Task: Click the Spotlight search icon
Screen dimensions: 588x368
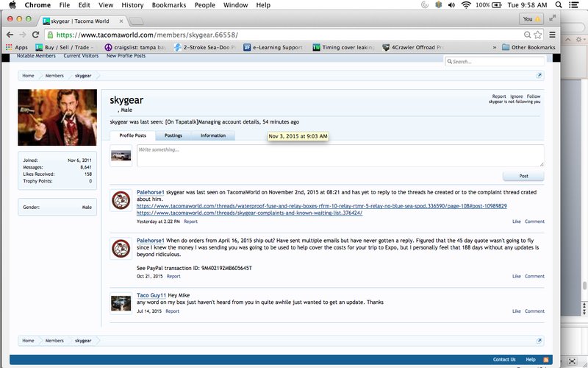Action: [x=559, y=5]
